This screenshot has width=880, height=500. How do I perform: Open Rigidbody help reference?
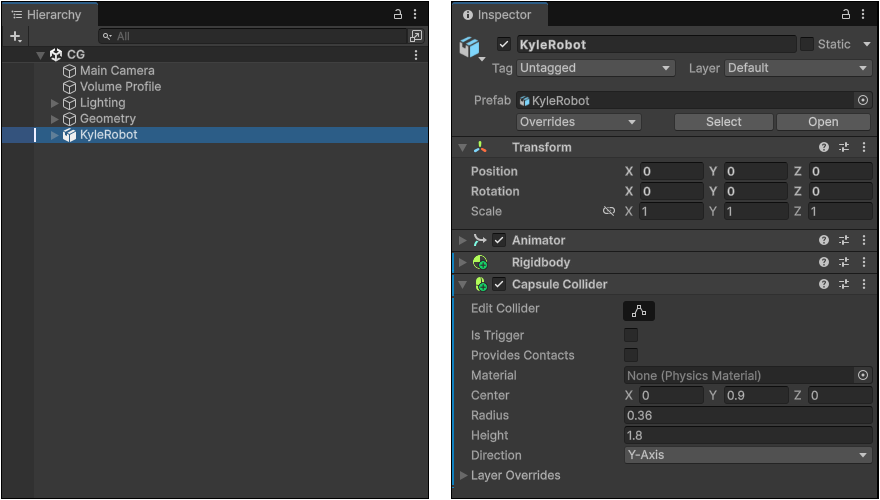(823, 263)
